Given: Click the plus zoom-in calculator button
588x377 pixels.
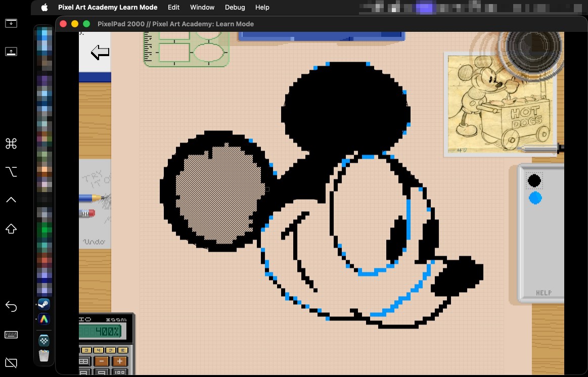Looking at the screenshot, I should 120,362.
